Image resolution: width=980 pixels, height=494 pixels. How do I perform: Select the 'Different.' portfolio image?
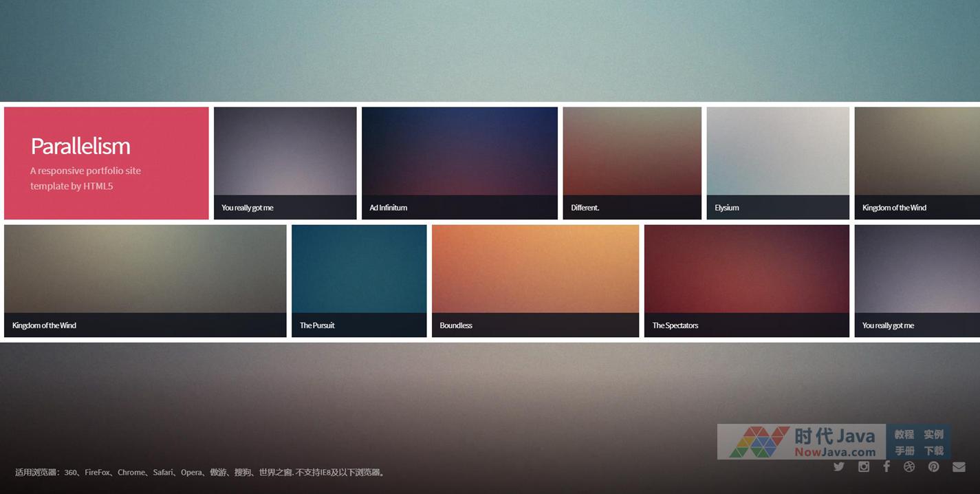tap(632, 163)
